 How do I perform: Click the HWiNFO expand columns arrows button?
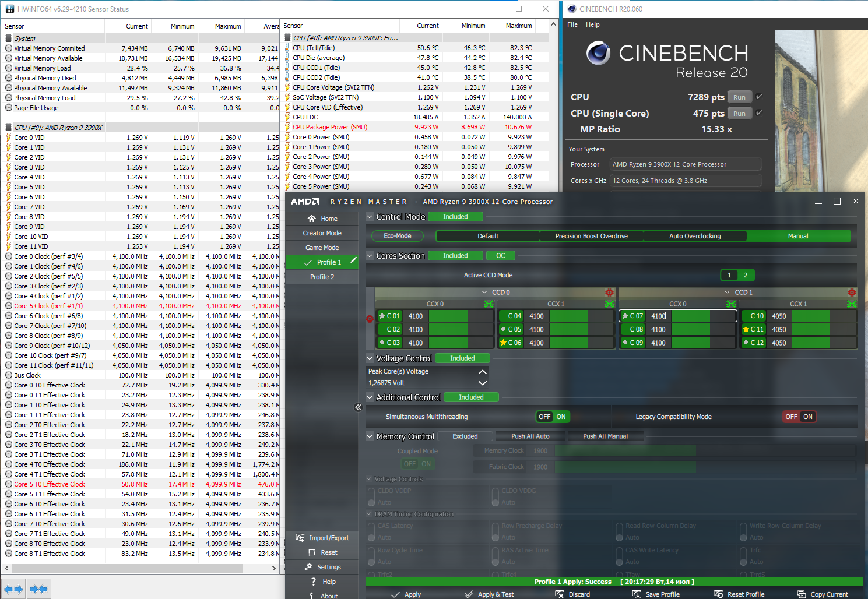pyautogui.click(x=13, y=589)
